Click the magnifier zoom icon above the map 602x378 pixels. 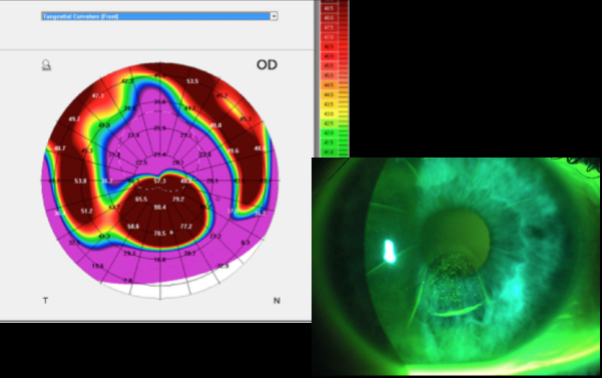46,65
